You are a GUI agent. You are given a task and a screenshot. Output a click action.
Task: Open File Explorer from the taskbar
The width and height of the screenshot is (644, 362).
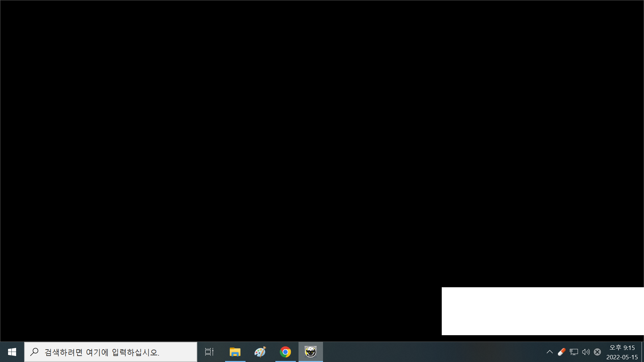[x=235, y=352]
